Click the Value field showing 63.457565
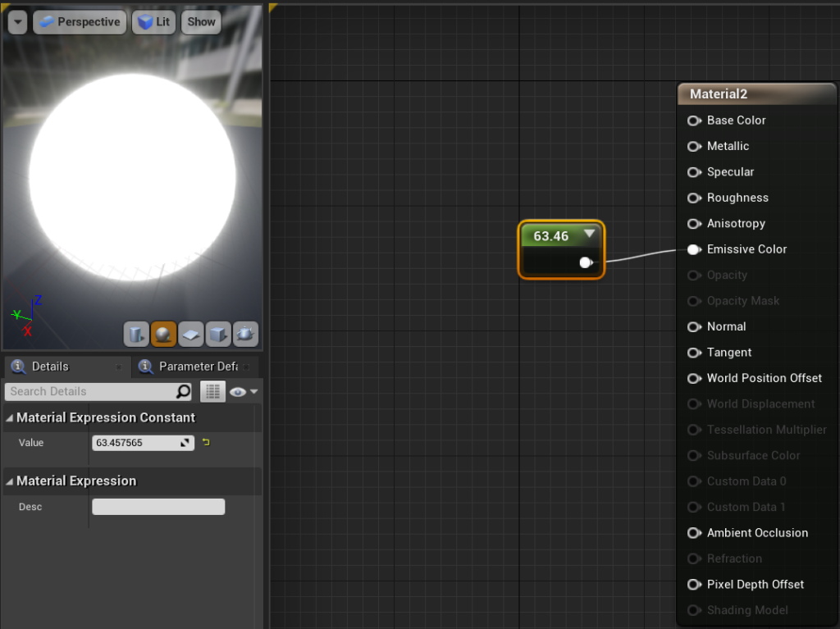840x629 pixels. click(135, 443)
